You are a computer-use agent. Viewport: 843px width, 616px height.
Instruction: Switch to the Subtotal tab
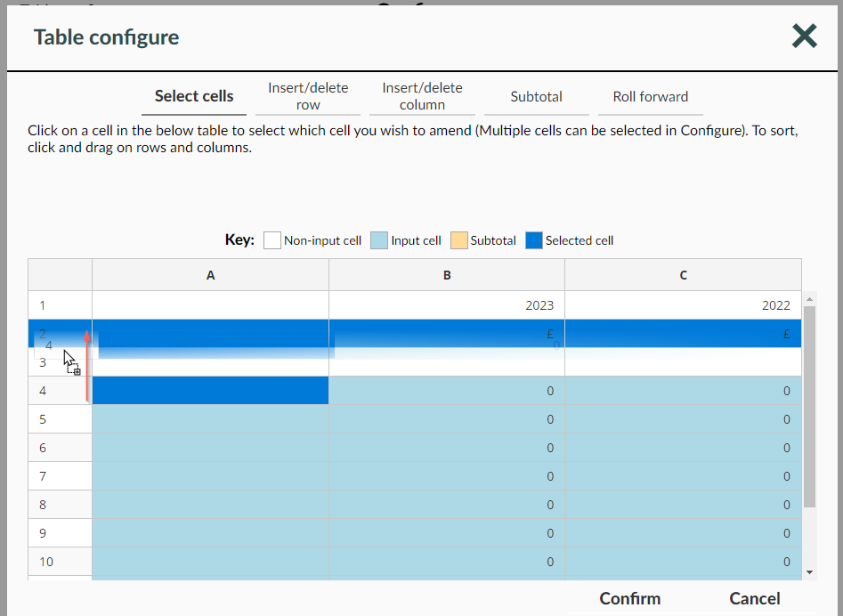point(536,96)
